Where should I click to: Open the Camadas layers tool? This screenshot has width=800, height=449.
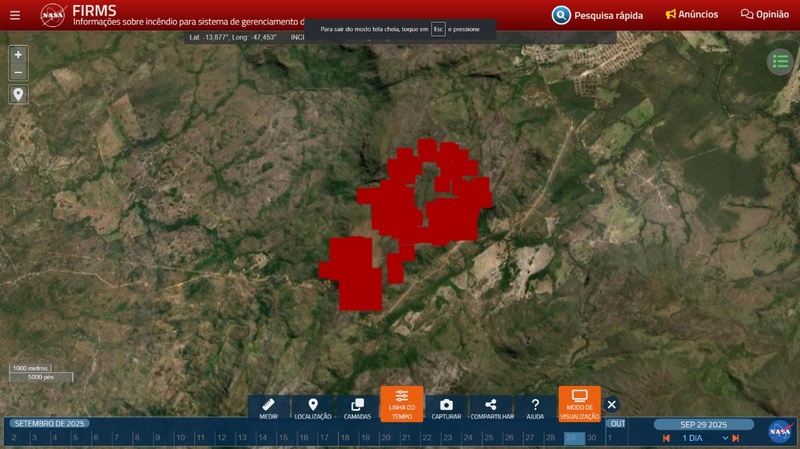click(357, 405)
